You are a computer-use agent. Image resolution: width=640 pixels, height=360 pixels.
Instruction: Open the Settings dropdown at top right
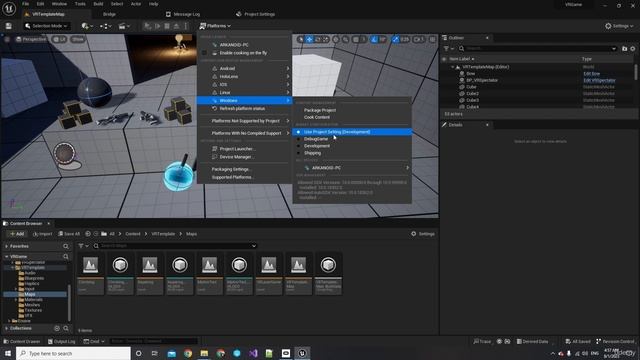[619, 26]
